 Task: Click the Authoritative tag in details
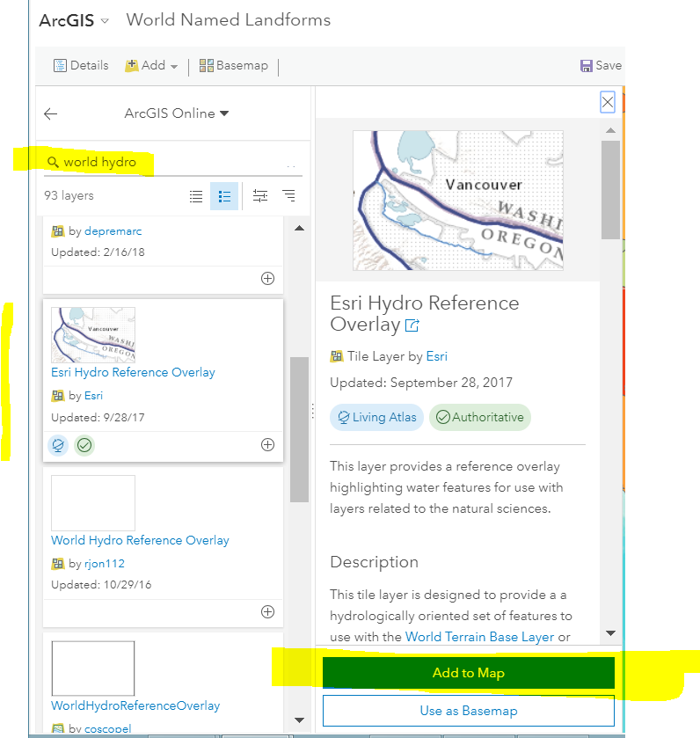pos(480,418)
